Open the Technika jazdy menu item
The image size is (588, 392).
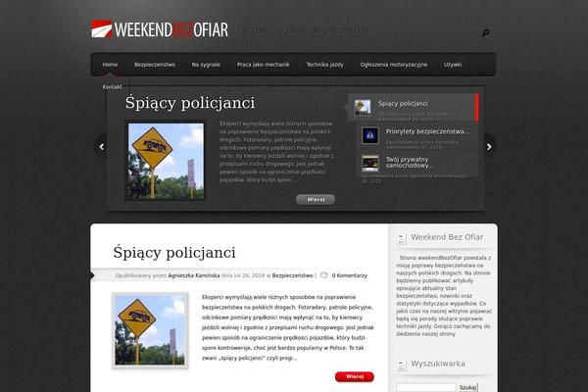[x=324, y=65]
